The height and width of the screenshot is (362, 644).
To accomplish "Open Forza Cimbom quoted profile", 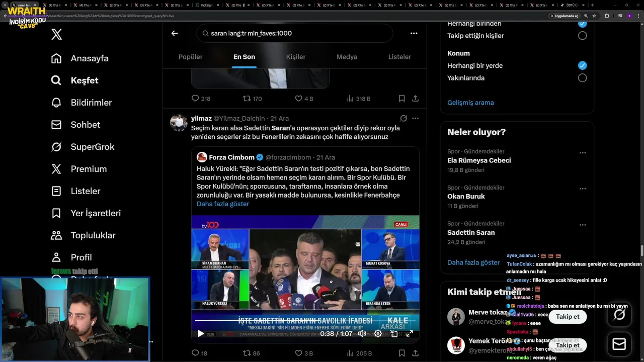I will (x=231, y=157).
